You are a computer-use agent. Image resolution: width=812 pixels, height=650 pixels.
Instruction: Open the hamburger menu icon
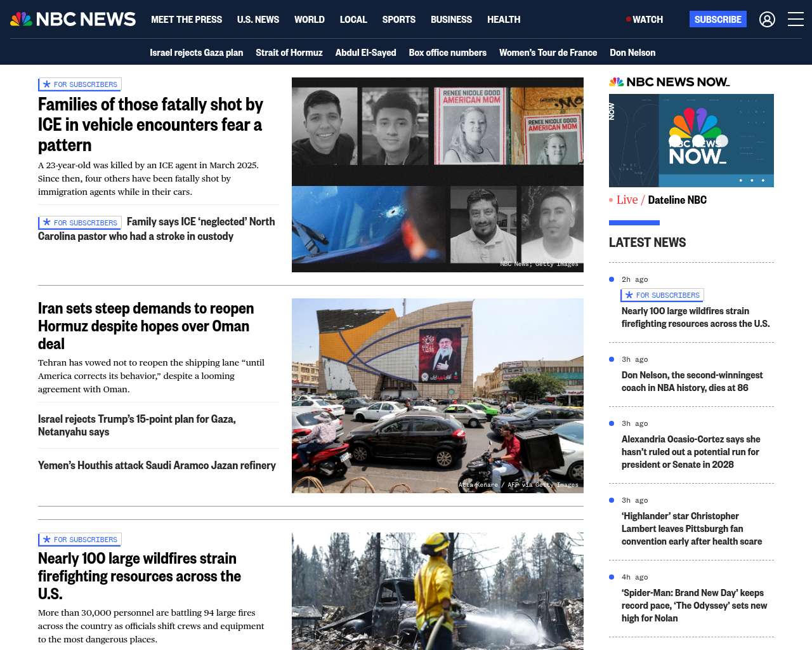(796, 20)
